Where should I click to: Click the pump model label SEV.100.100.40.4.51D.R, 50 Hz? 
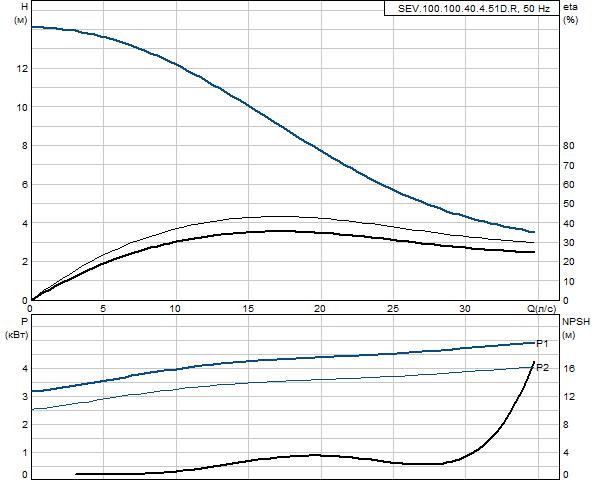(x=474, y=9)
